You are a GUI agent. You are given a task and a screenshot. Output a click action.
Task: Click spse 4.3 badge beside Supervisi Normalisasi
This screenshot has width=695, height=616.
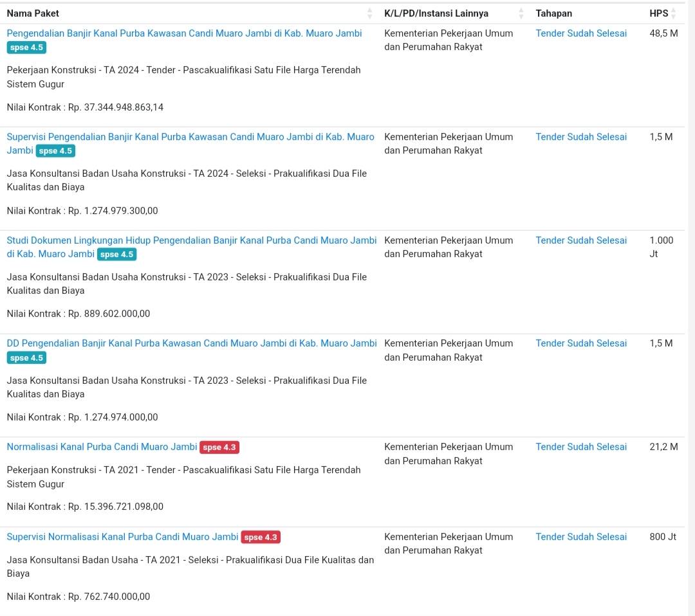click(x=261, y=537)
